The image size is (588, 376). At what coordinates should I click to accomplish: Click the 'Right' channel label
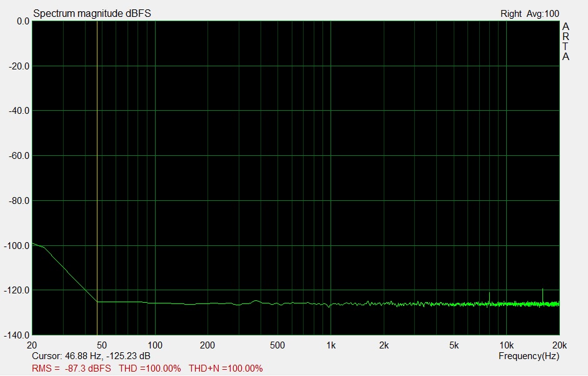click(x=511, y=14)
